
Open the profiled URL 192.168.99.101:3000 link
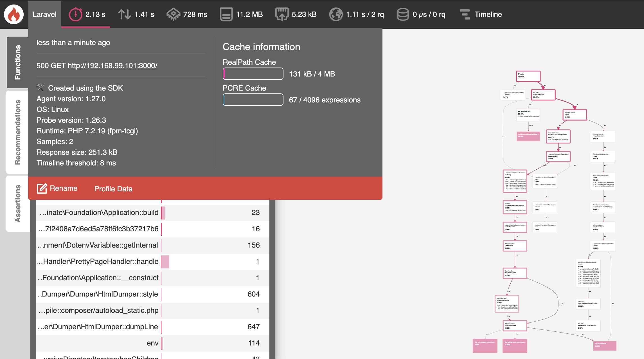point(112,66)
